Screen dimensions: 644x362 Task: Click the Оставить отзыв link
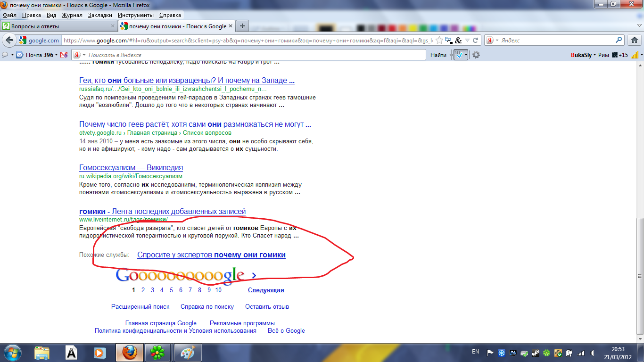(267, 307)
